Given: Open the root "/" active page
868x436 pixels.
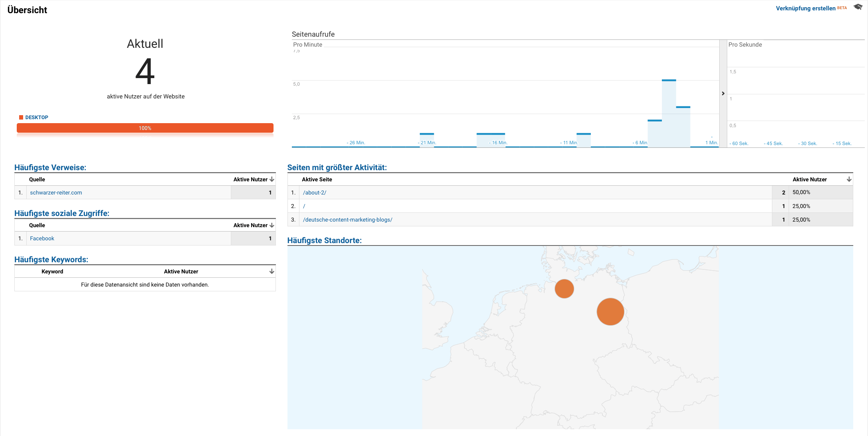Looking at the screenshot, I should click(304, 206).
